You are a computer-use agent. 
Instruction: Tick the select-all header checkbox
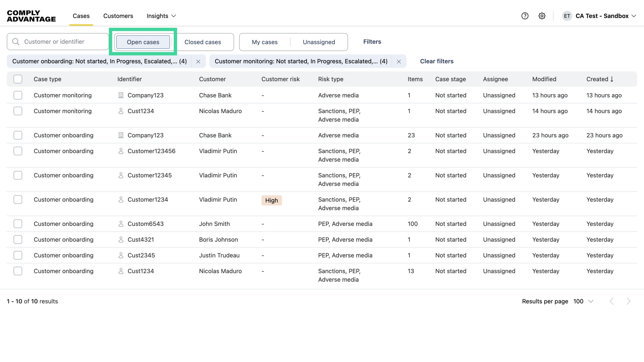(x=18, y=79)
